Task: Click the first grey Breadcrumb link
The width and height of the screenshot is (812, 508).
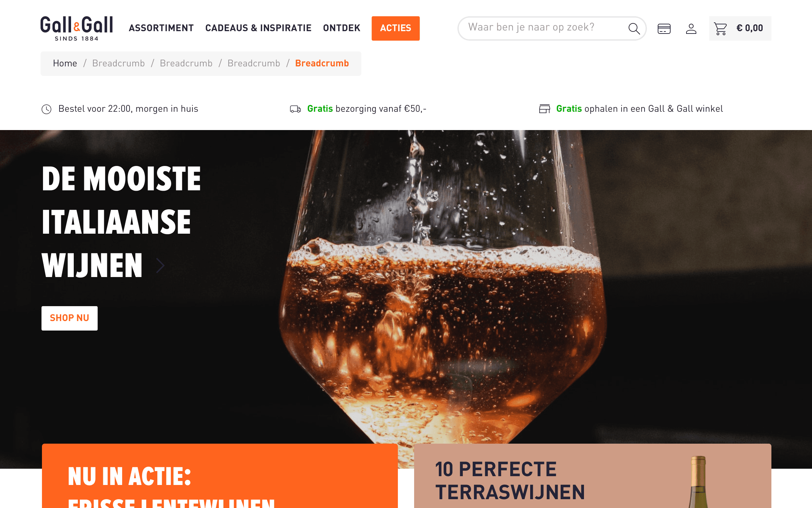Action: 118,63
